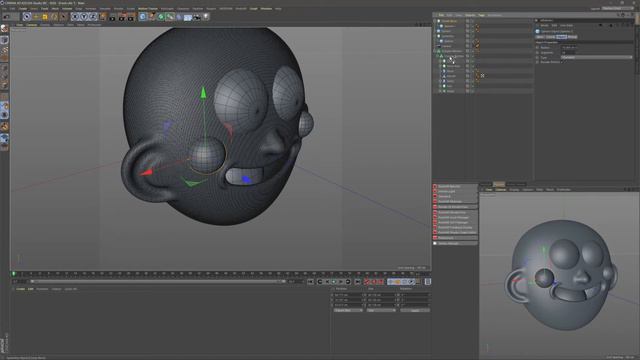
Task: Toggle the Render Perfect checkbox
Action: 562,62
